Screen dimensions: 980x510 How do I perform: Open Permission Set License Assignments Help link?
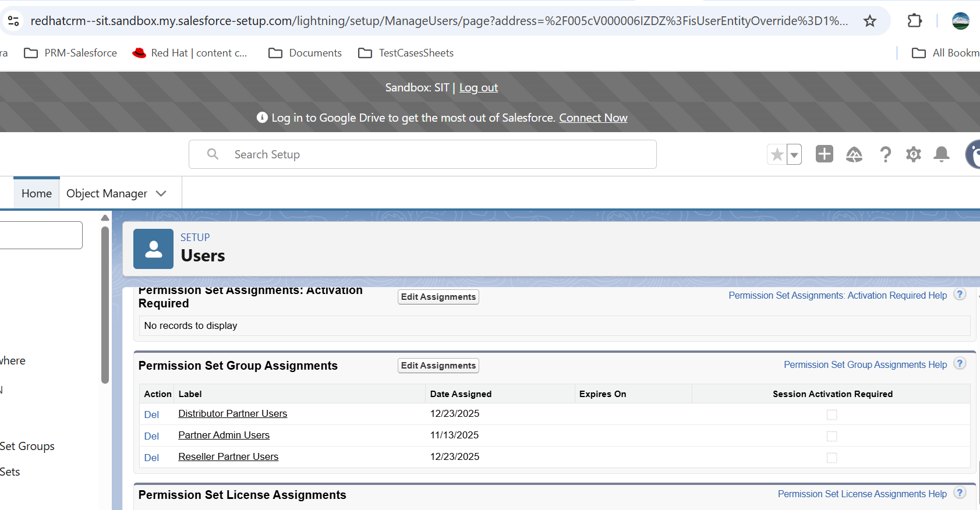tap(862, 494)
